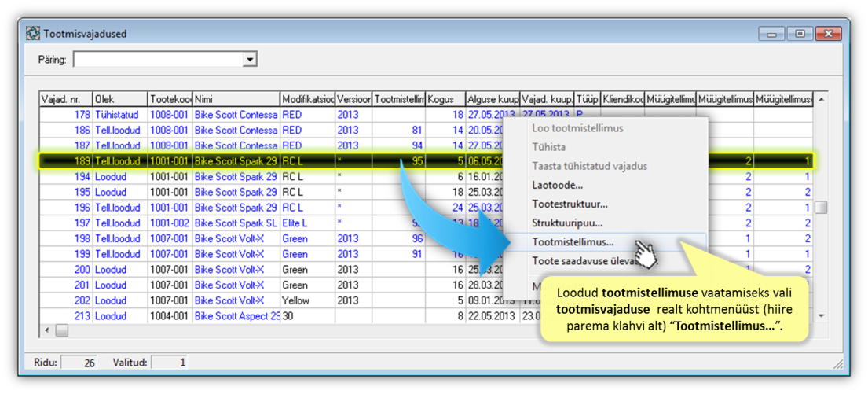Click the Kliendikood column header
868x394 pixels.
(x=623, y=99)
